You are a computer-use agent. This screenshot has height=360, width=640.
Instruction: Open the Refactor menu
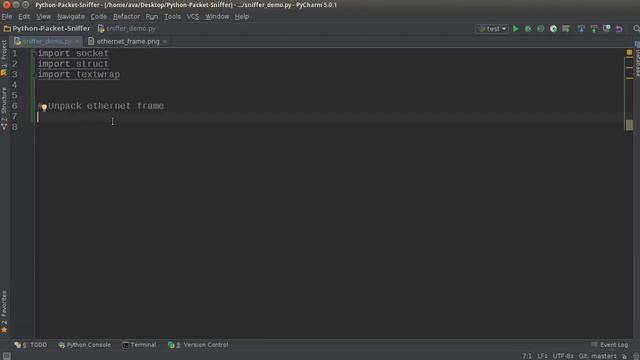point(127,17)
